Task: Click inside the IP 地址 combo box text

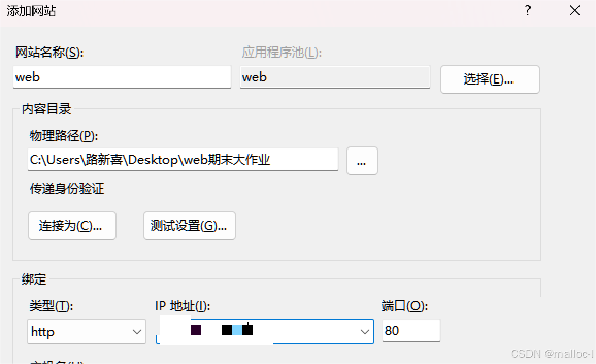Action: (x=257, y=332)
